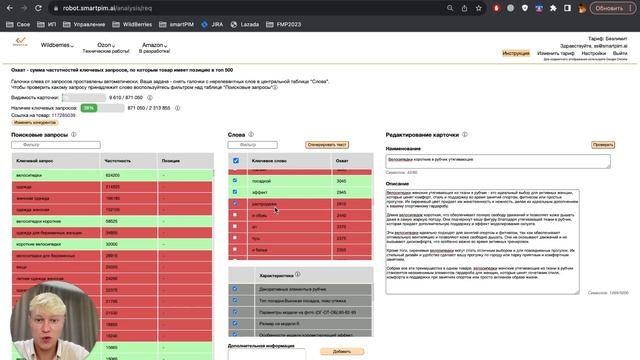Screen dimensions: 640x360
Task: Open Настройки in the header
Action: coord(593,53)
